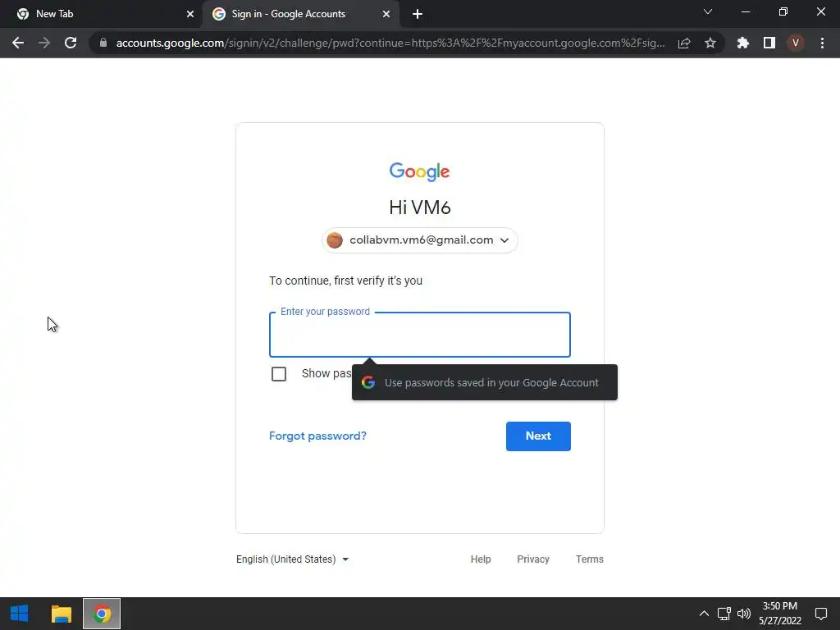The height and width of the screenshot is (630, 840).
Task: Go back using the browser back arrow
Action: click(x=18, y=43)
